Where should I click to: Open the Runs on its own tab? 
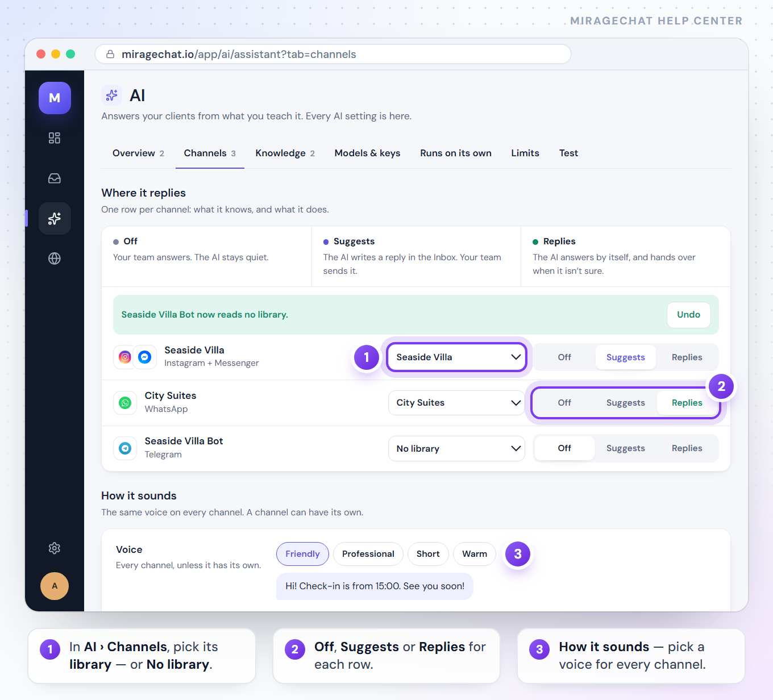456,153
